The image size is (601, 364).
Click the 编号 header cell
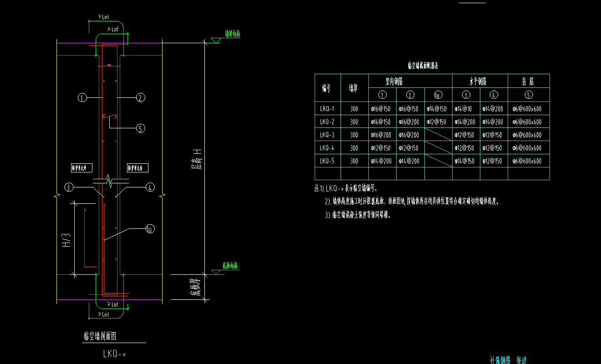328,88
